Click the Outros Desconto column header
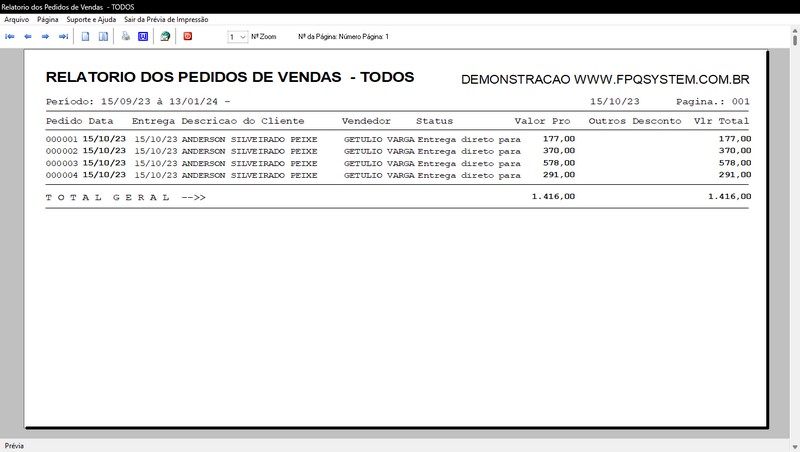 pyautogui.click(x=635, y=121)
